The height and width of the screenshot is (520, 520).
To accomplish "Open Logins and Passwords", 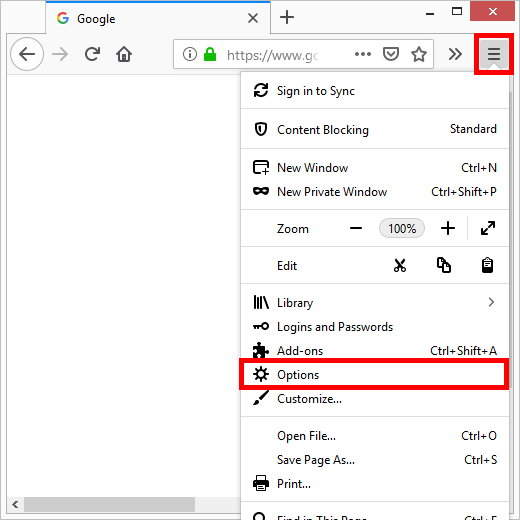I will tap(375, 327).
